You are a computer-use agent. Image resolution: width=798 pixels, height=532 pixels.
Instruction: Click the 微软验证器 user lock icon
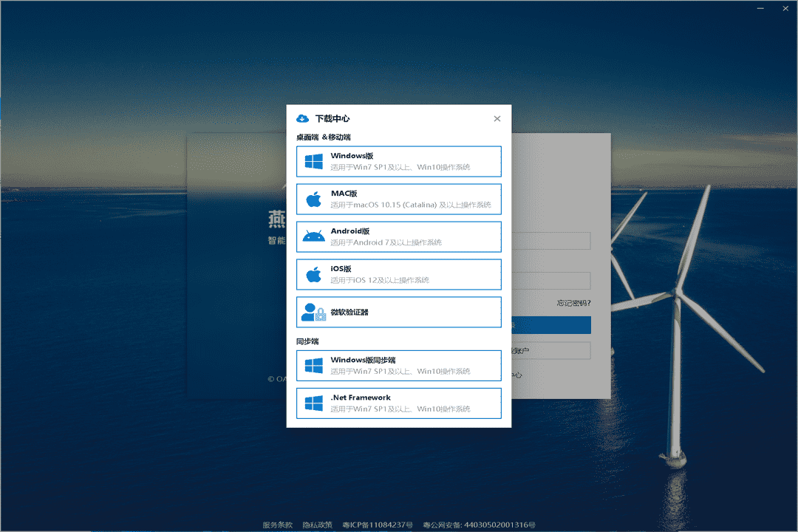(x=314, y=313)
